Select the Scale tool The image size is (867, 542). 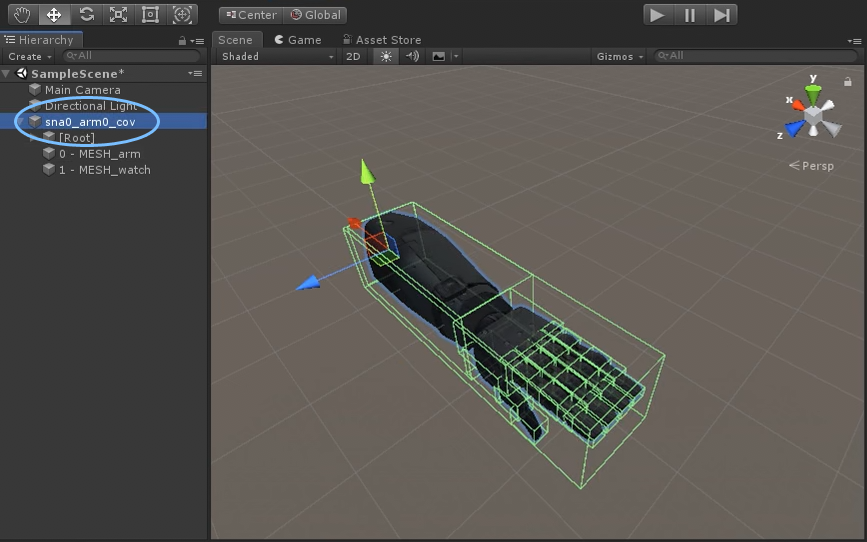click(x=118, y=14)
